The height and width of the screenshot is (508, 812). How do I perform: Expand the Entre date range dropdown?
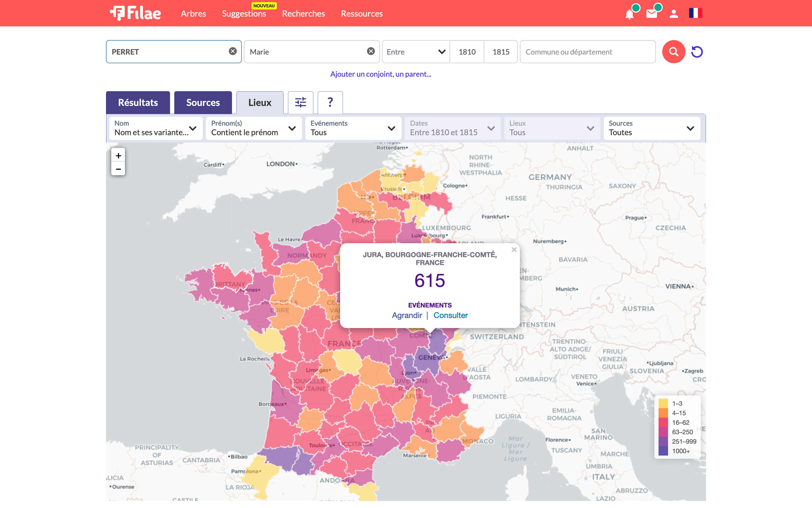tap(416, 52)
